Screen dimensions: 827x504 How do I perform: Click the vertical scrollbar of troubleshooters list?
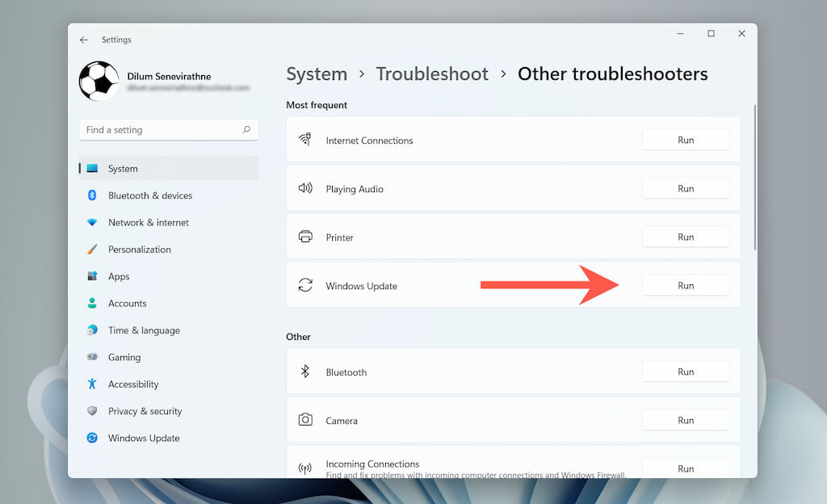pos(755,177)
